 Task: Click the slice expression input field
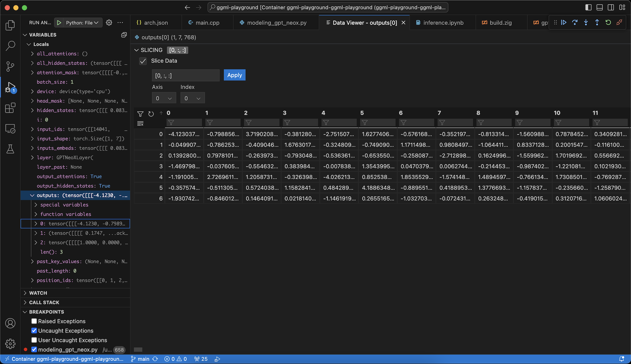point(186,75)
